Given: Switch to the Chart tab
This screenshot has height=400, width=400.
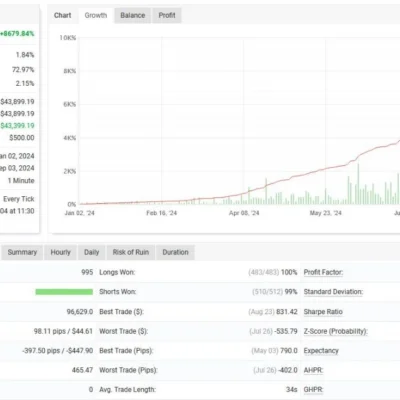Looking at the screenshot, I should pos(63,15).
